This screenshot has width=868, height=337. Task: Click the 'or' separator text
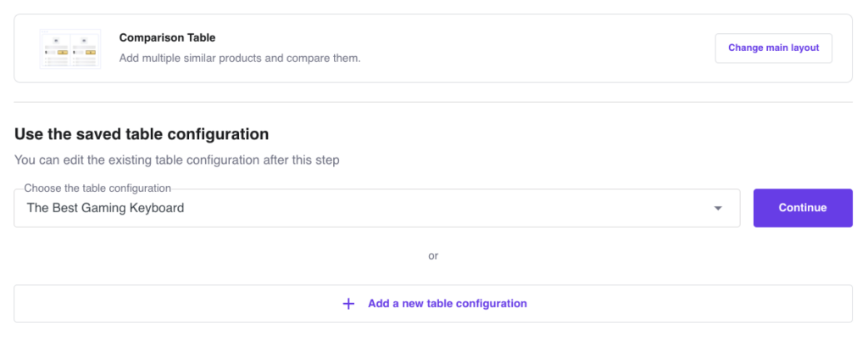point(433,256)
